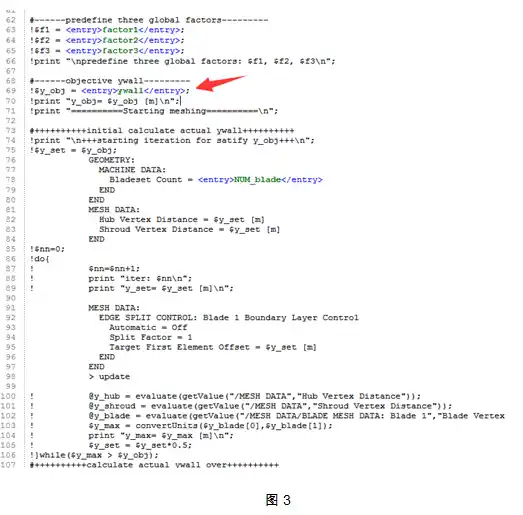Screen dimensions: 523x515
Task: Click the print 'y_set= $y_set [m]' line
Action: coord(161,288)
